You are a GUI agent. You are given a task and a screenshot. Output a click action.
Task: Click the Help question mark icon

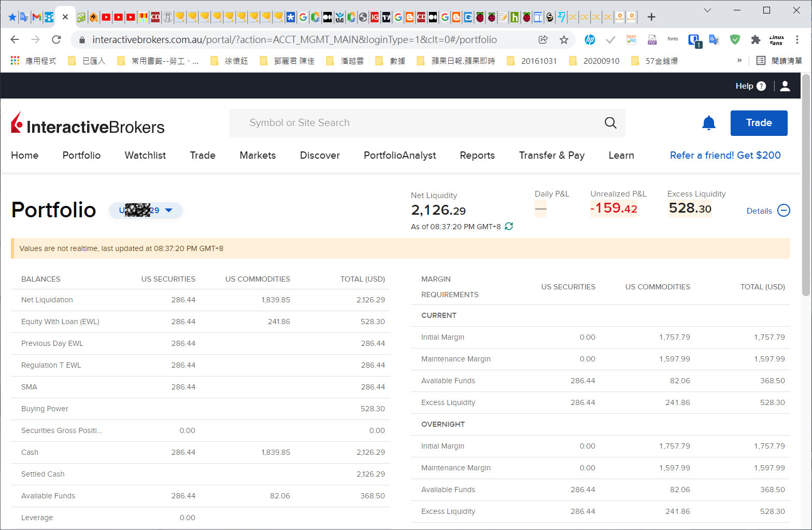761,86
